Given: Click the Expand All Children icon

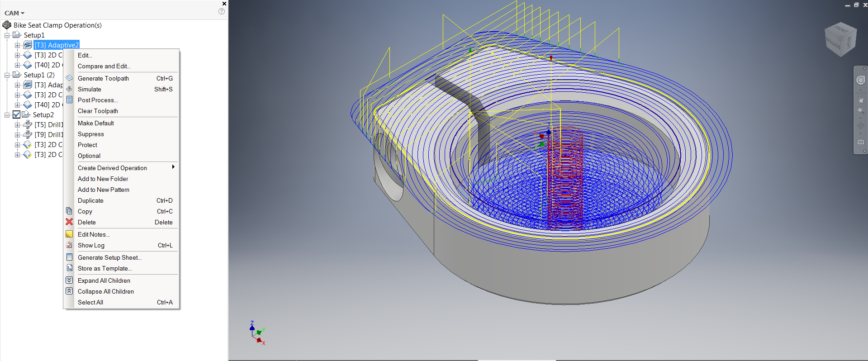Looking at the screenshot, I should click(x=69, y=280).
